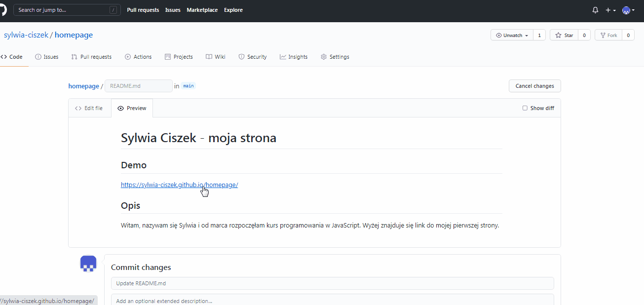644x305 pixels.
Task: Open the Insights tab
Action: coord(294,57)
